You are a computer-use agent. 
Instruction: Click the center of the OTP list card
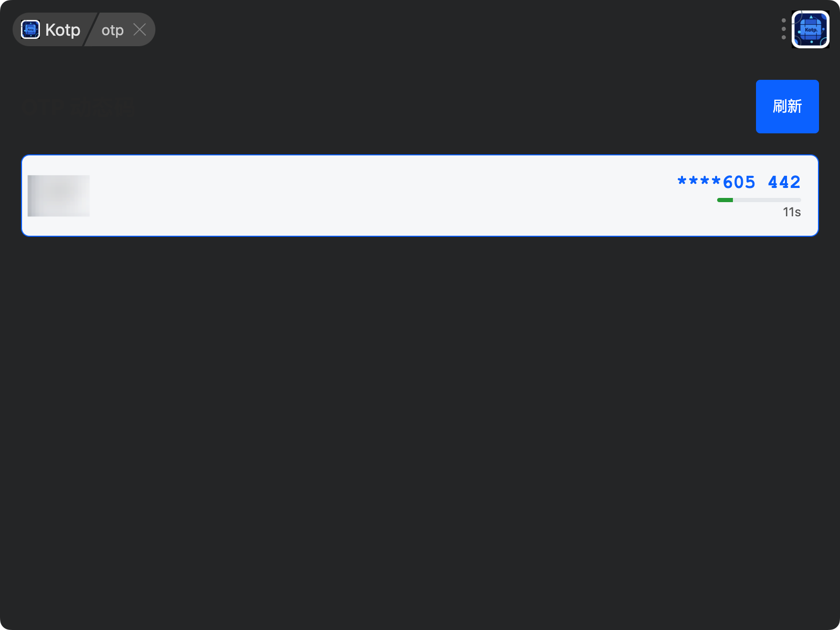coord(420,196)
